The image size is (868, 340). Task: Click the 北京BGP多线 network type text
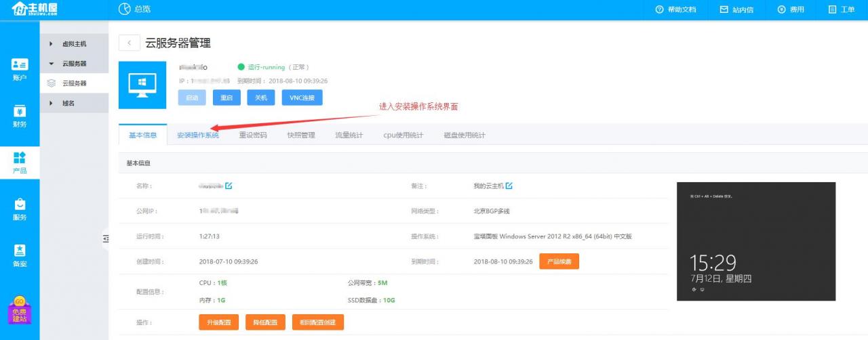492,211
